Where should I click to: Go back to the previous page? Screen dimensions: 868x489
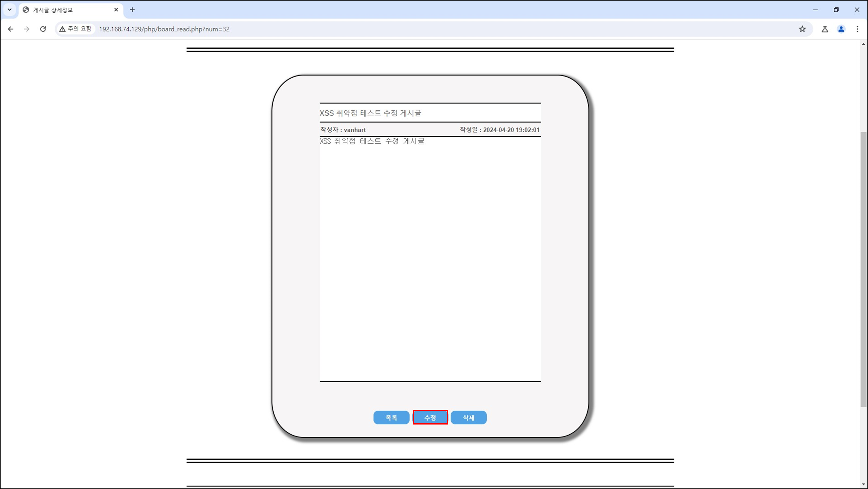(x=10, y=29)
